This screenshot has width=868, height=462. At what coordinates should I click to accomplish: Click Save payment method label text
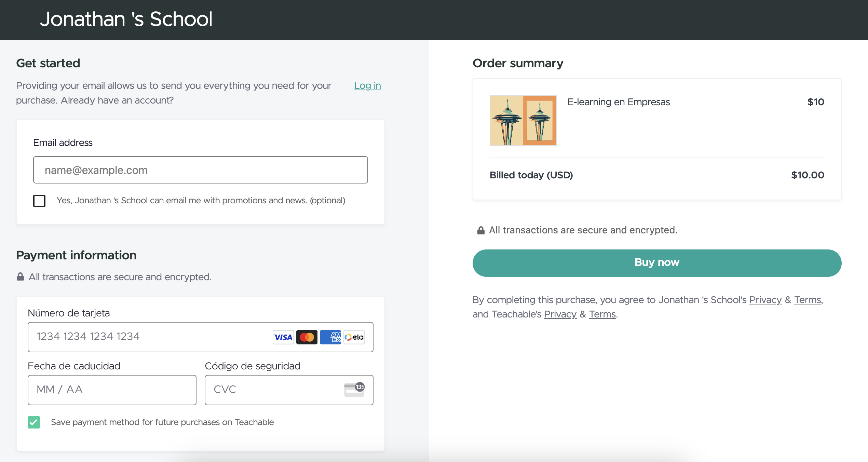(x=162, y=422)
